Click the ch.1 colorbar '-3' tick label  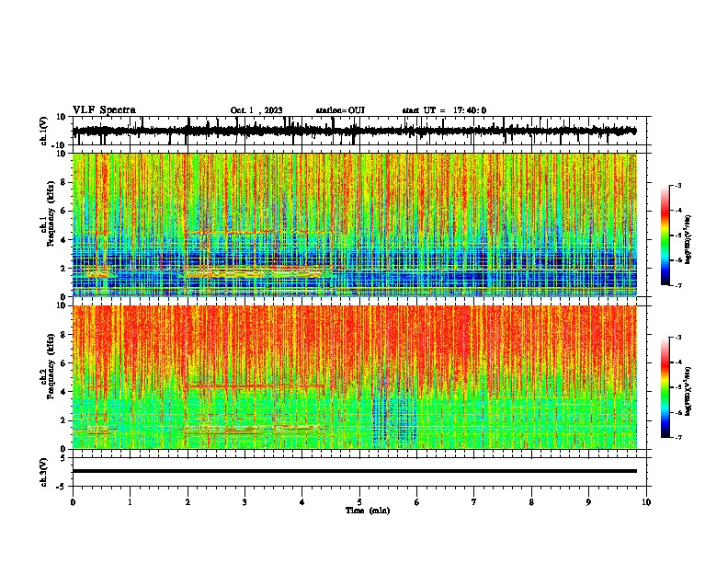point(678,186)
